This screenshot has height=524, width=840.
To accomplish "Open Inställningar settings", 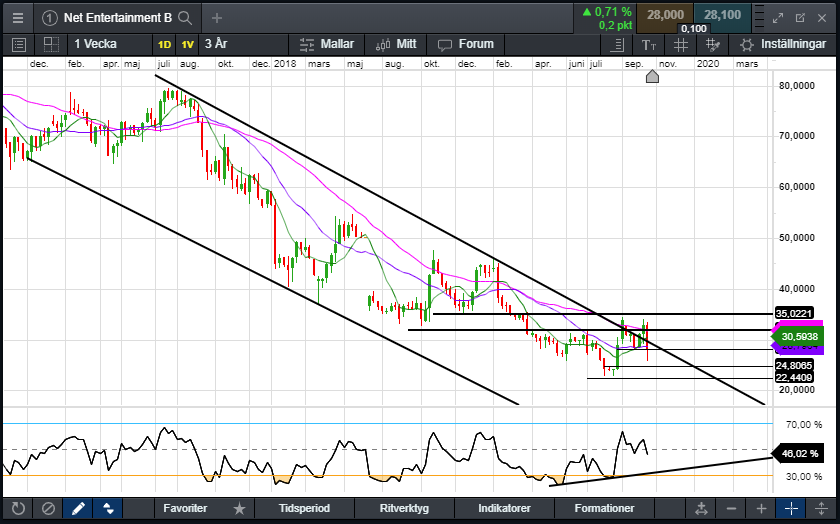I will [x=783, y=44].
